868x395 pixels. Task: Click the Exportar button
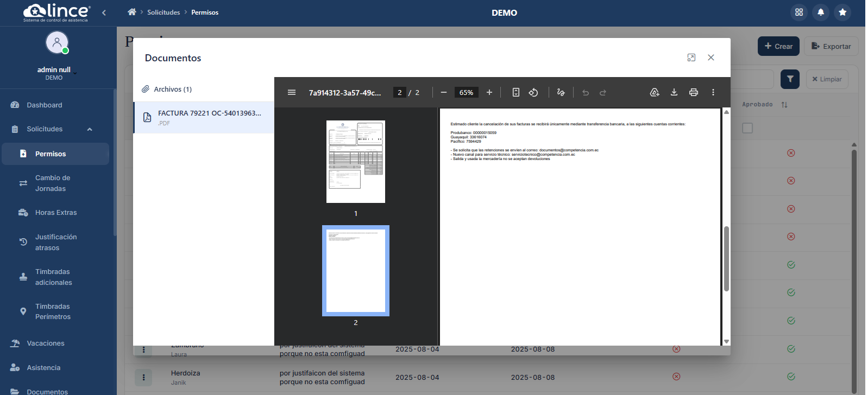pyautogui.click(x=831, y=46)
